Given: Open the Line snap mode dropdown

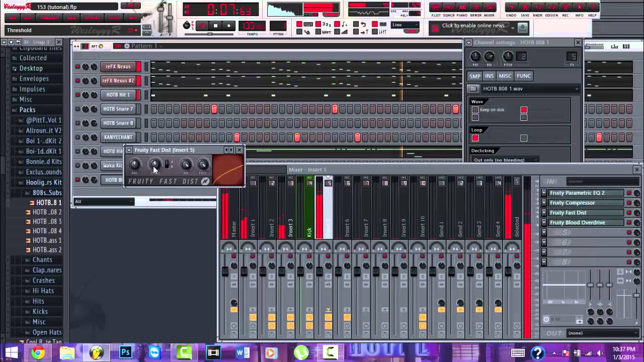Looking at the screenshot, I should 406,25.
